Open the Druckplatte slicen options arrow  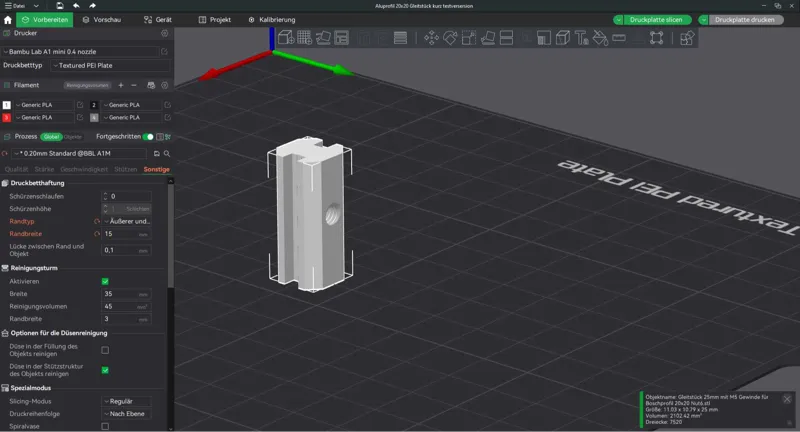click(618, 20)
